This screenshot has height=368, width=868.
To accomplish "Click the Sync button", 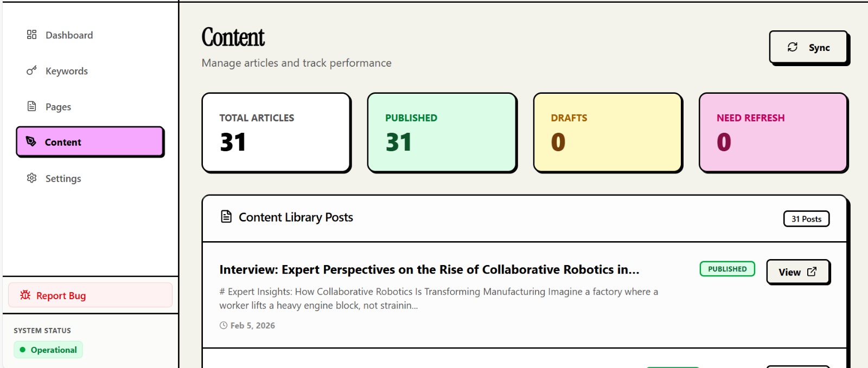I will 808,47.
